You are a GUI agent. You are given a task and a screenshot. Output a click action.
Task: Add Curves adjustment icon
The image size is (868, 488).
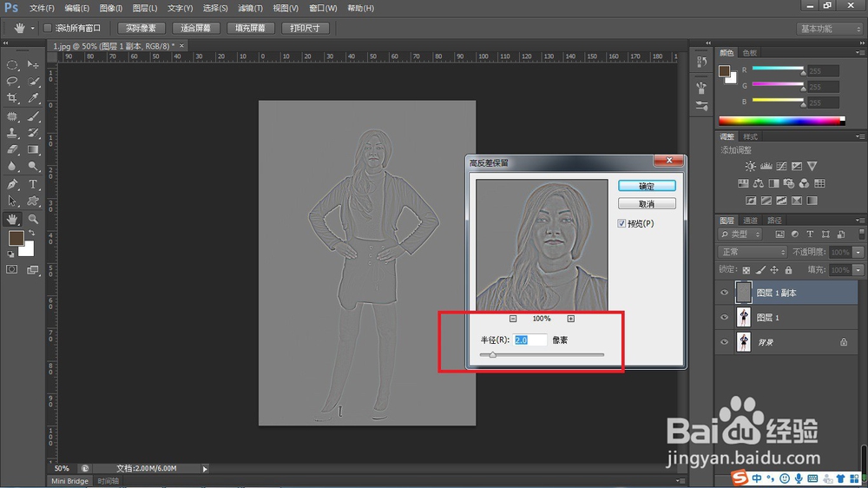click(x=781, y=166)
